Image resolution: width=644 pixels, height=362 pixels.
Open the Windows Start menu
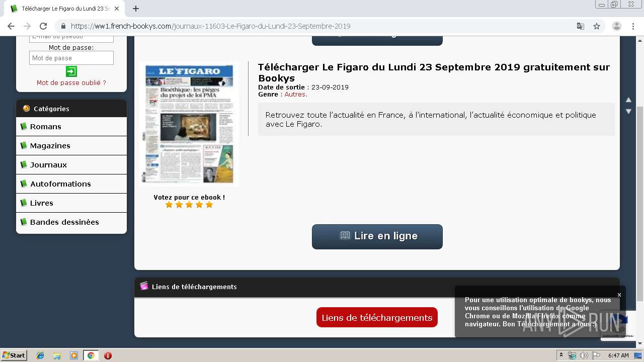point(14,355)
